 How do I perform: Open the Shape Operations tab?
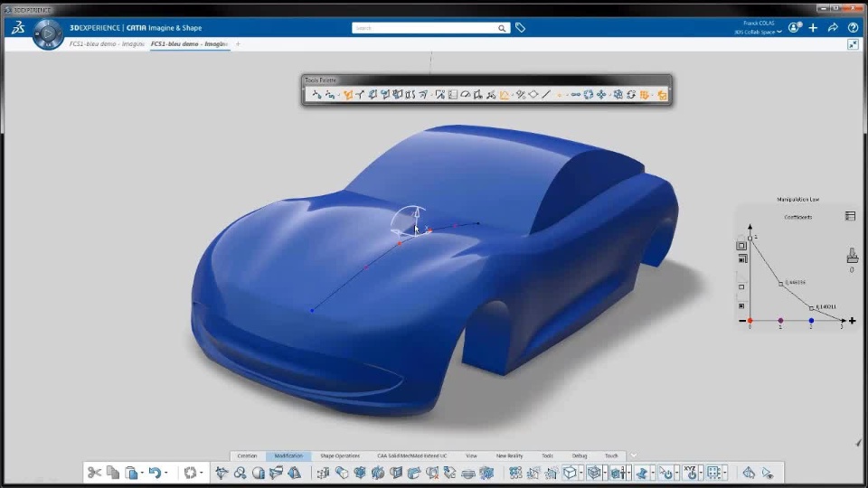[340, 455]
